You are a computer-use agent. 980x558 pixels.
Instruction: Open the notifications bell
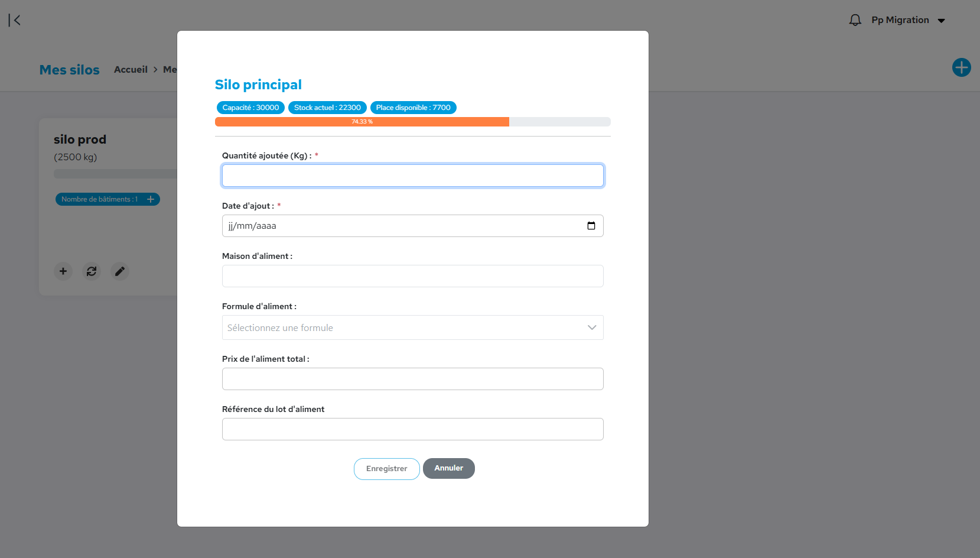point(855,20)
